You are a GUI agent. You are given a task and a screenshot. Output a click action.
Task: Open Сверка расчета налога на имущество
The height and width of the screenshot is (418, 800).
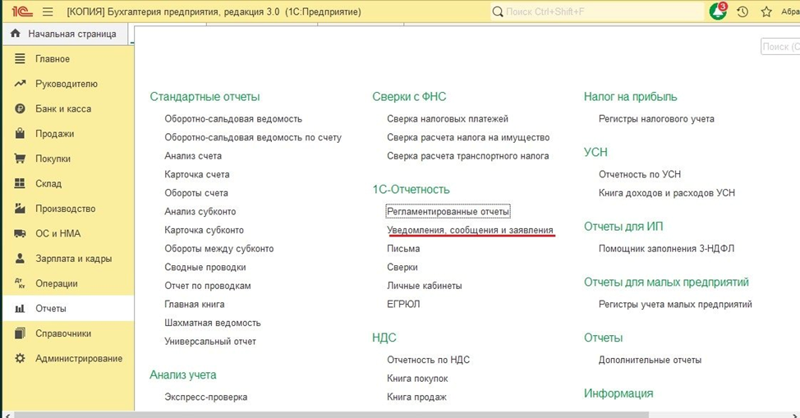468,137
